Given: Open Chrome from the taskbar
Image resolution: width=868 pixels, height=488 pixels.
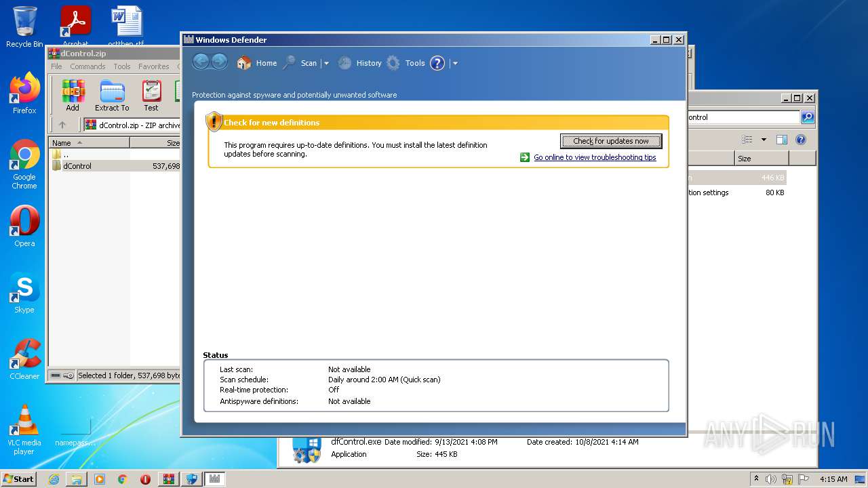Looking at the screenshot, I should point(123,479).
